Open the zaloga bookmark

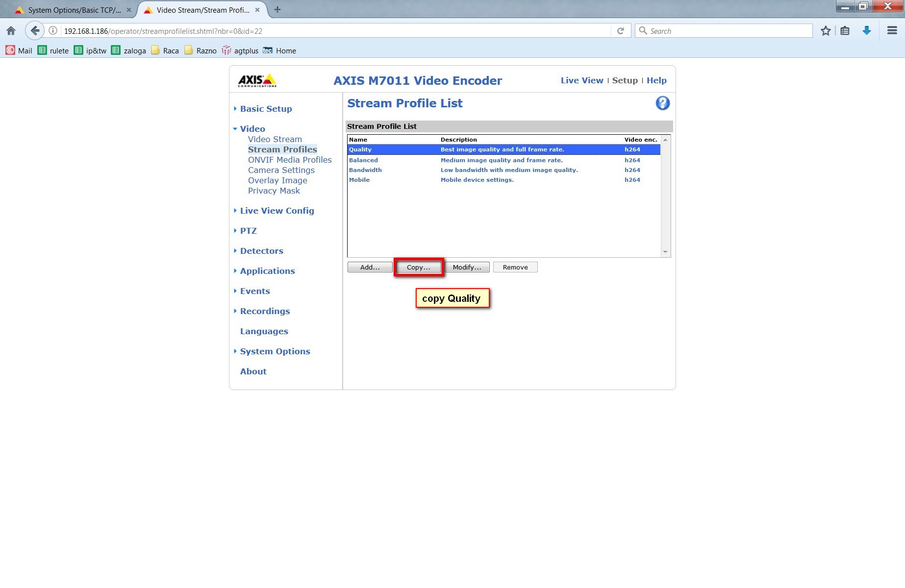[x=128, y=50]
